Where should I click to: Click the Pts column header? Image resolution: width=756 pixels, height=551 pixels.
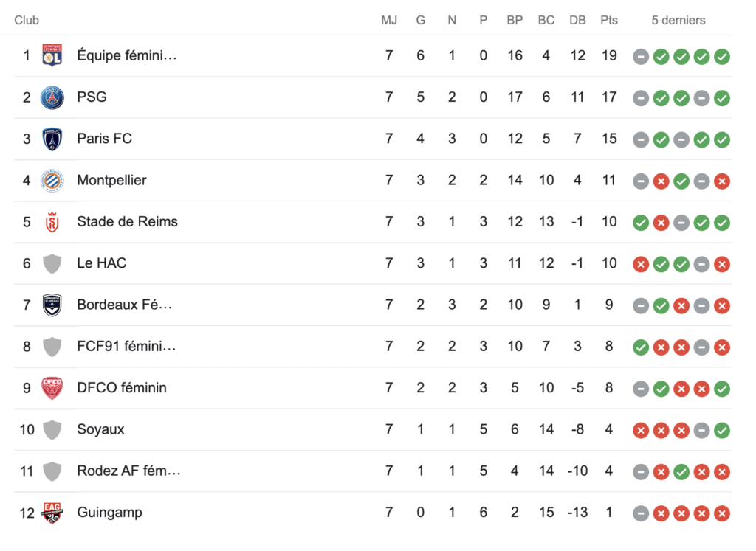(x=609, y=20)
